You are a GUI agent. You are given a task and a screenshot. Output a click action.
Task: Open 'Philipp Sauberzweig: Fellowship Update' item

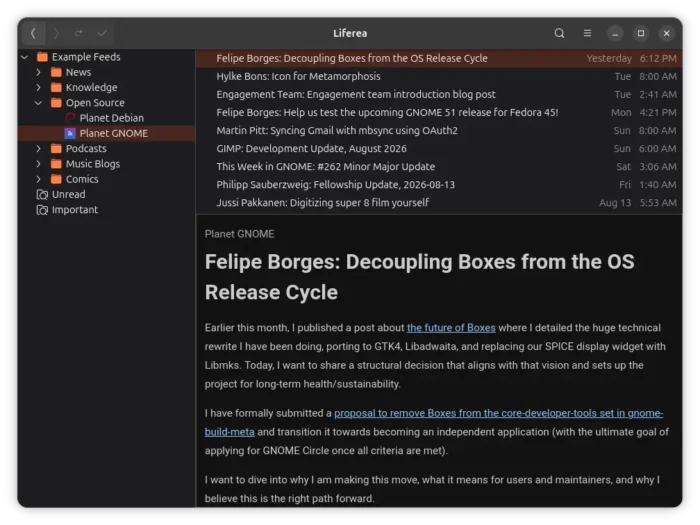439,185
